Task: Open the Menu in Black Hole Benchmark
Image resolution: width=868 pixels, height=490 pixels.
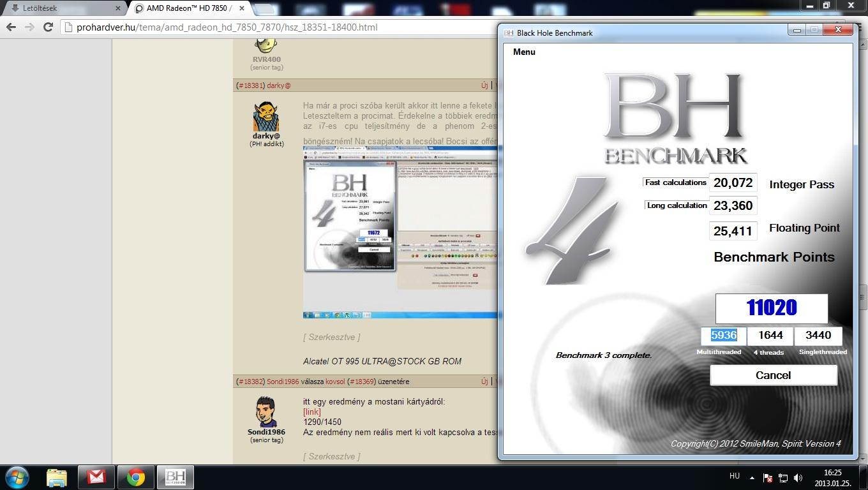Action: pos(524,52)
